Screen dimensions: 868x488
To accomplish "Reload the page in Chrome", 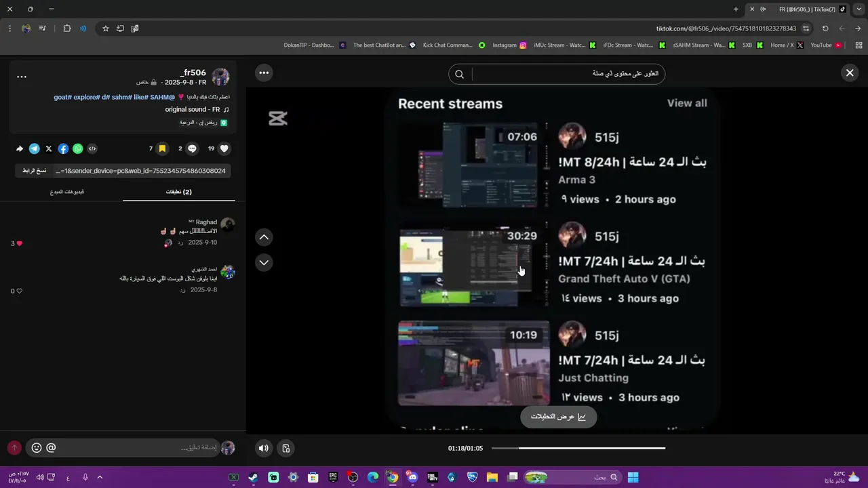I will [x=825, y=28].
